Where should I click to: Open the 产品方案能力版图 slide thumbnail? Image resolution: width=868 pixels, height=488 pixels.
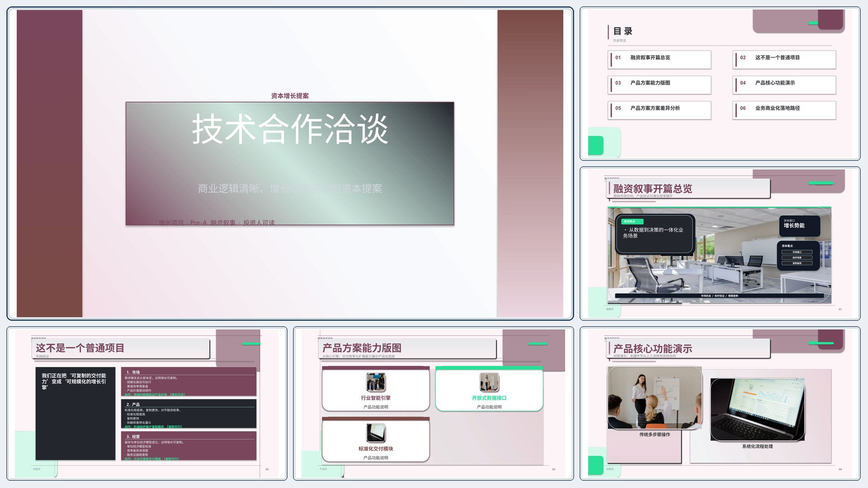[434, 404]
